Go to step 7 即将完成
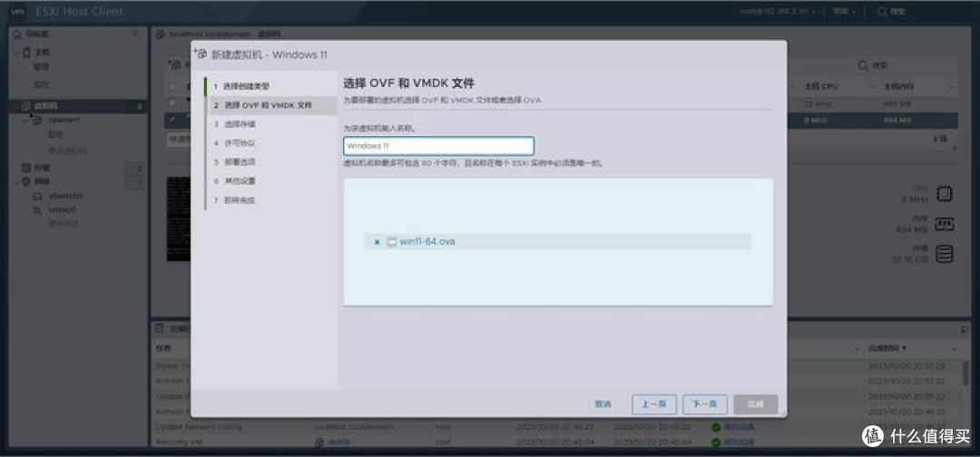 coord(240,200)
